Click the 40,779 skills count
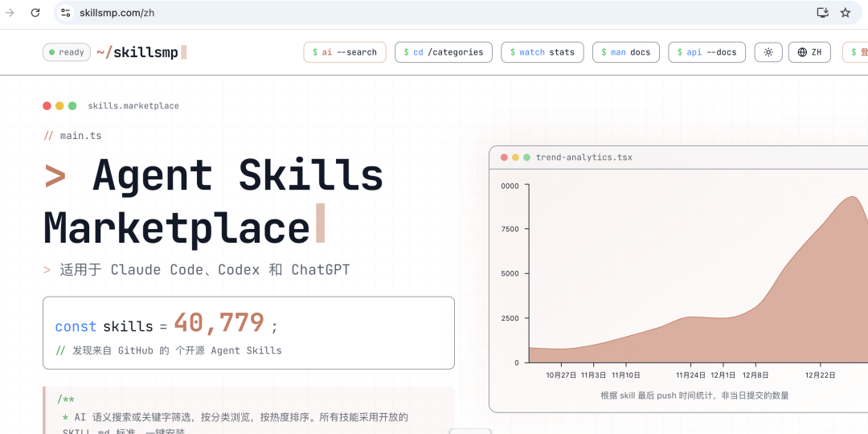Screen dimensions: 868x434 click(219, 323)
